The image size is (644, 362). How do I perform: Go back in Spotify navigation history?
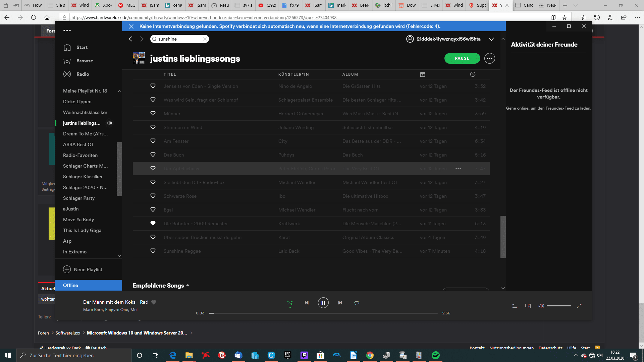pos(130,39)
